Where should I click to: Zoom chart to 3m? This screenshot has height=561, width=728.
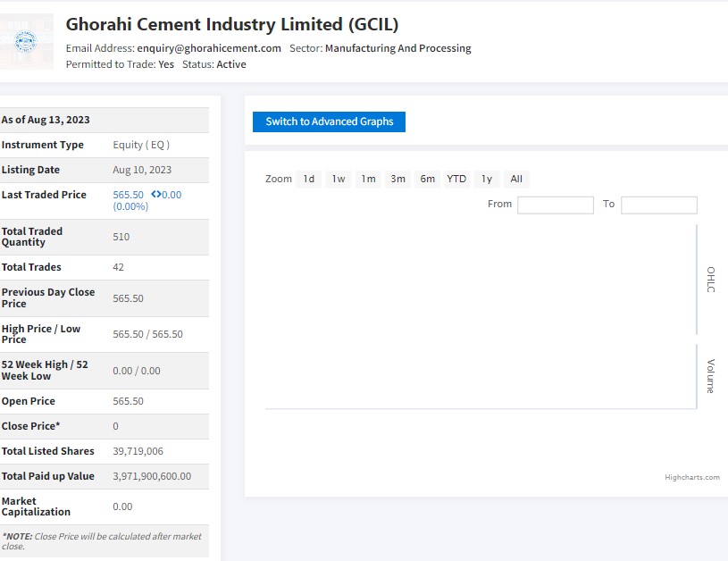(397, 179)
